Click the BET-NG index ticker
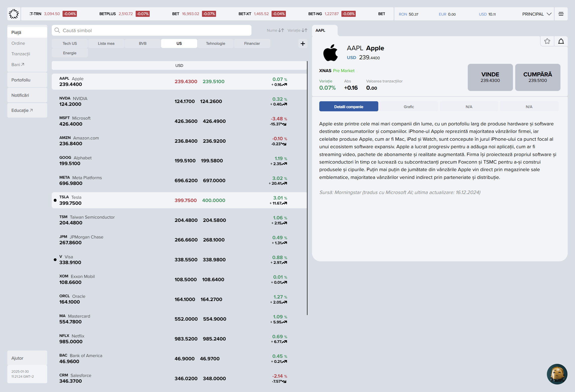This screenshot has height=392, width=575. pyautogui.click(x=332, y=14)
